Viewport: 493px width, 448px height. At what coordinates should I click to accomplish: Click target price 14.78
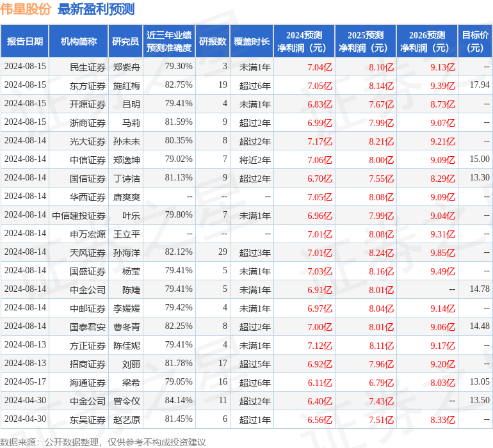tap(480, 289)
